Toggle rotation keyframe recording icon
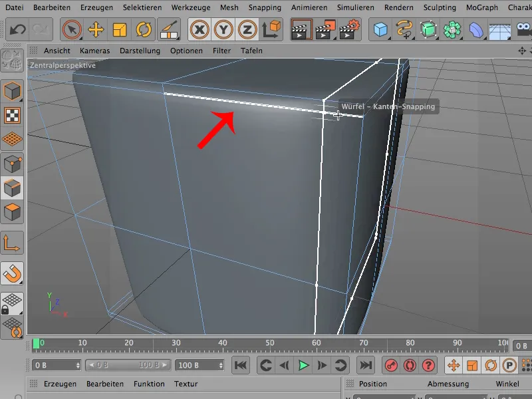The height and width of the screenshot is (399, 532). (x=491, y=365)
